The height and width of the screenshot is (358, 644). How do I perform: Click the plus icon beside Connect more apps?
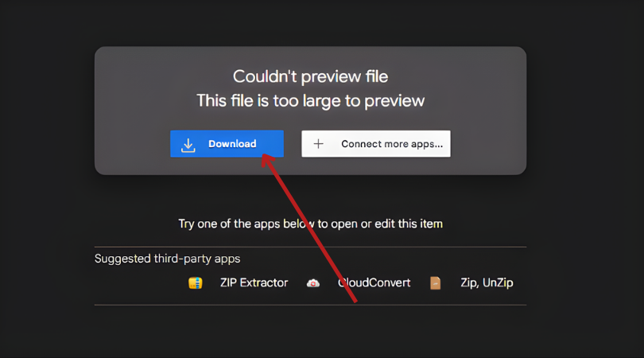[318, 144]
